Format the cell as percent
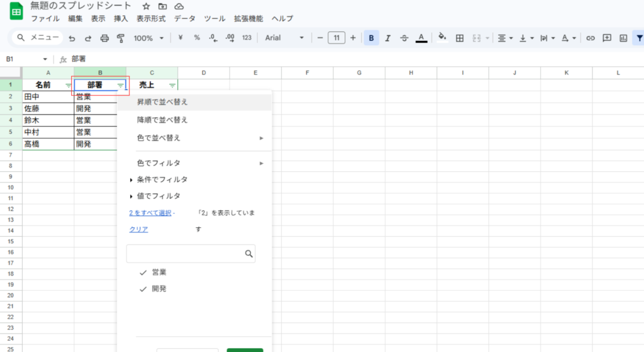644x352 pixels. 197,38
